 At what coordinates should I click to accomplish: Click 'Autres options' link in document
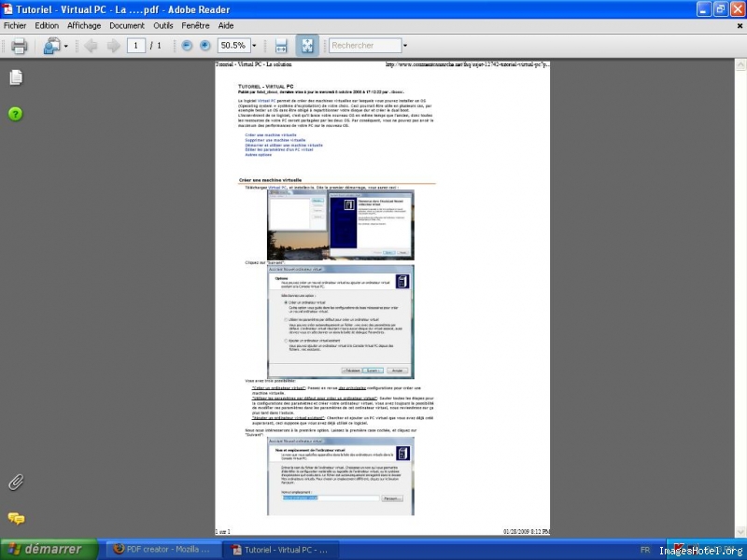click(x=259, y=155)
